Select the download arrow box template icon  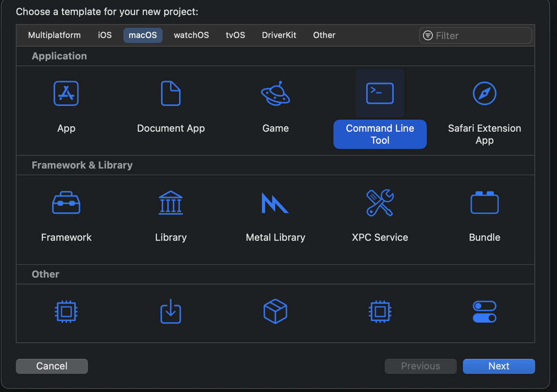(171, 311)
